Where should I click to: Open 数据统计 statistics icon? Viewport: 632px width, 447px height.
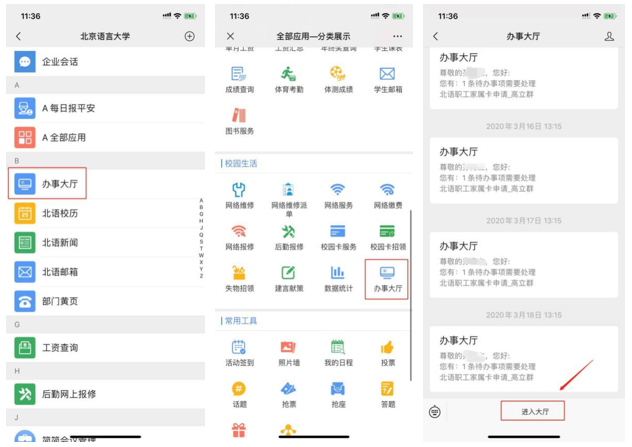[x=338, y=274]
